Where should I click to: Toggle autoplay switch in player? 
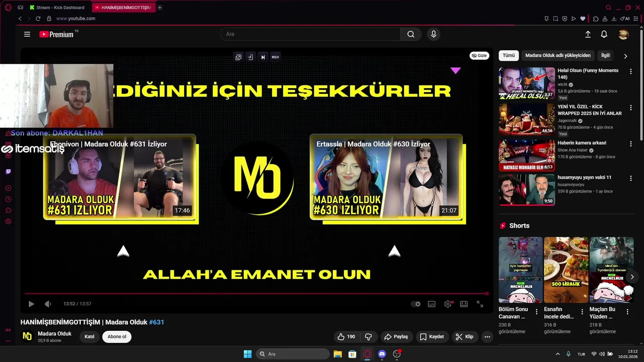416,304
